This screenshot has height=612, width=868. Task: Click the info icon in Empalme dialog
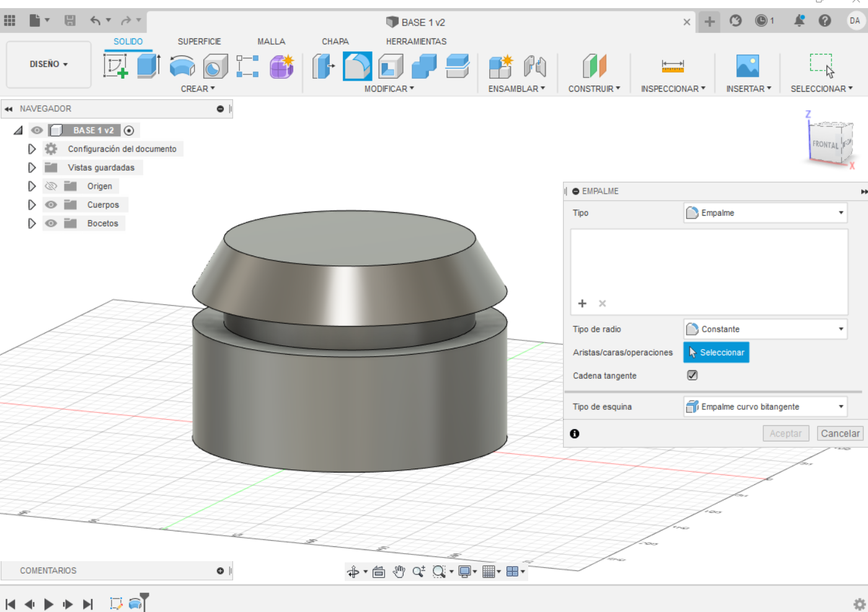(575, 433)
